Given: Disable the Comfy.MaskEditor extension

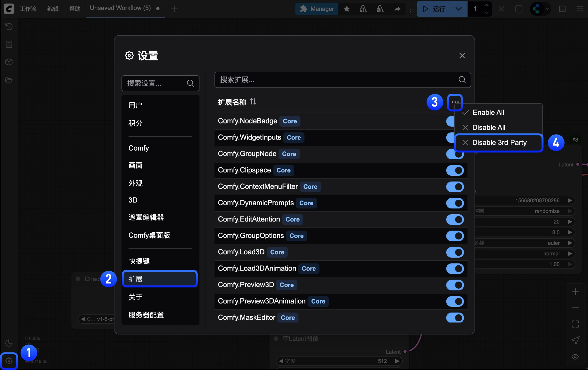Looking at the screenshot, I should click(455, 318).
